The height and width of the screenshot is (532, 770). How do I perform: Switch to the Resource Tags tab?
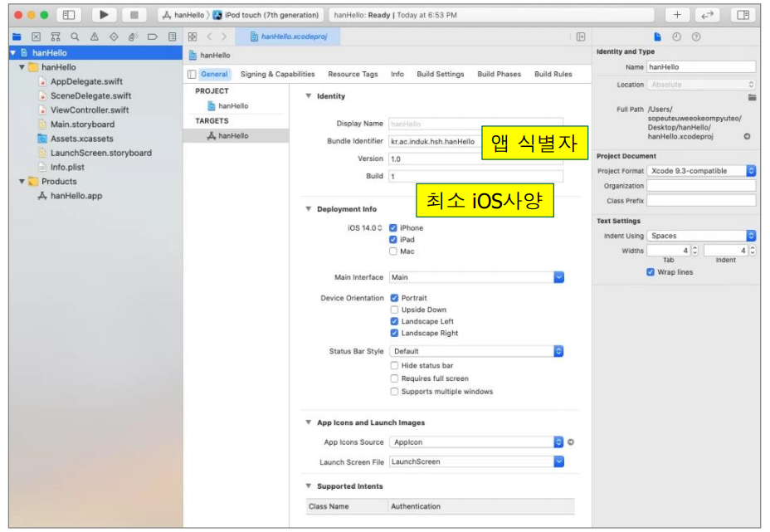[x=353, y=74]
